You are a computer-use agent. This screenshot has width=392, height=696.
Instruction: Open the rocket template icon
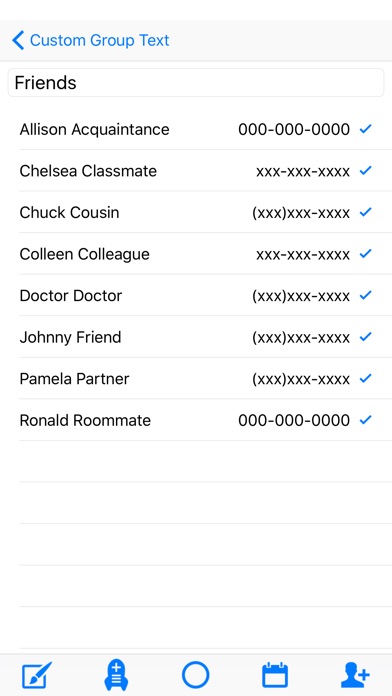[116, 675]
